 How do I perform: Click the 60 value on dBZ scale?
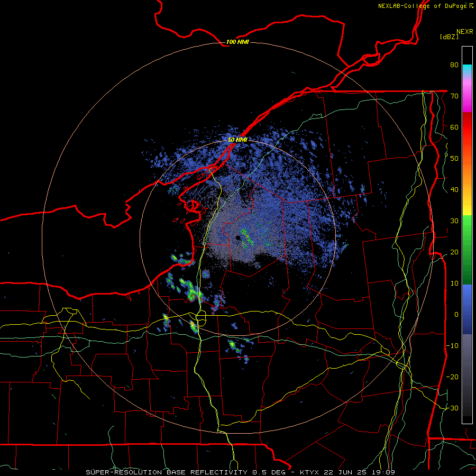pos(454,127)
